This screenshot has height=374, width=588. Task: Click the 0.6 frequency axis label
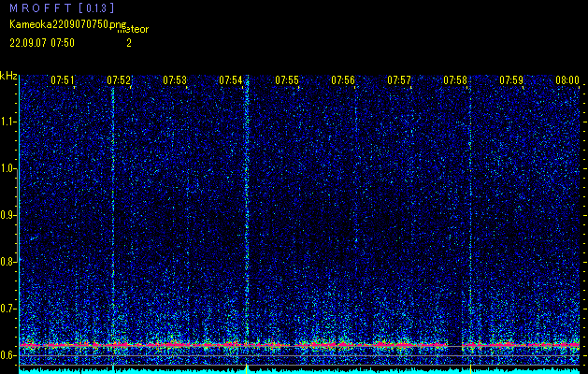[x=7, y=355]
